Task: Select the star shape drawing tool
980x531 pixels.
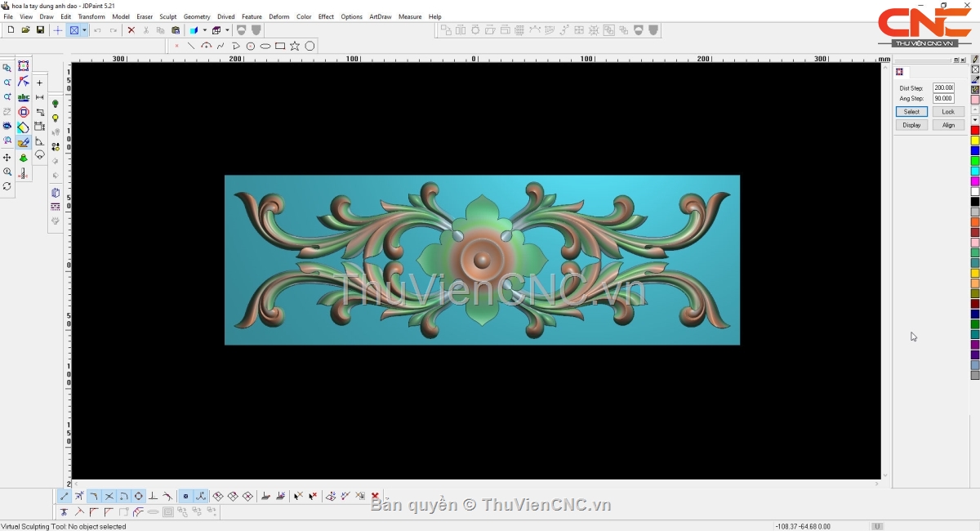Action: pos(295,46)
